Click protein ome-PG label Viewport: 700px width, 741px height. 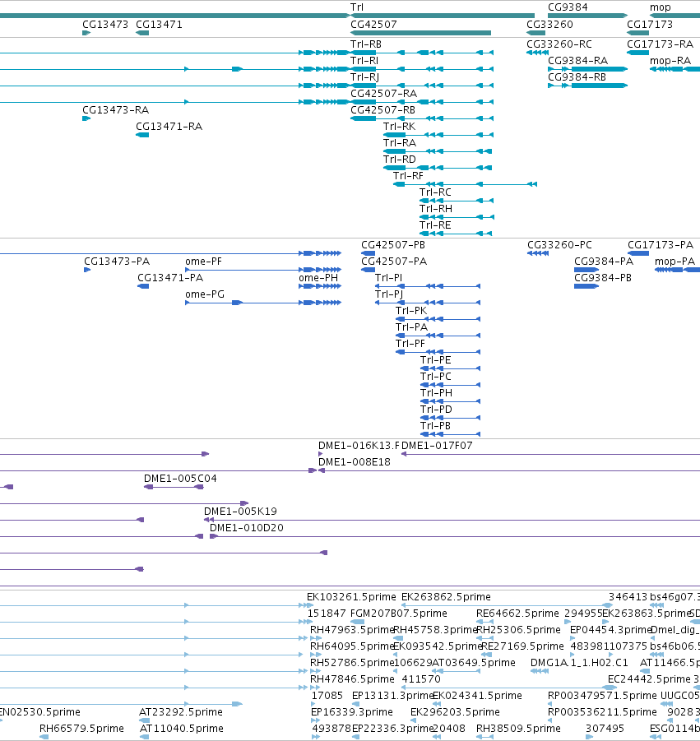(205, 294)
